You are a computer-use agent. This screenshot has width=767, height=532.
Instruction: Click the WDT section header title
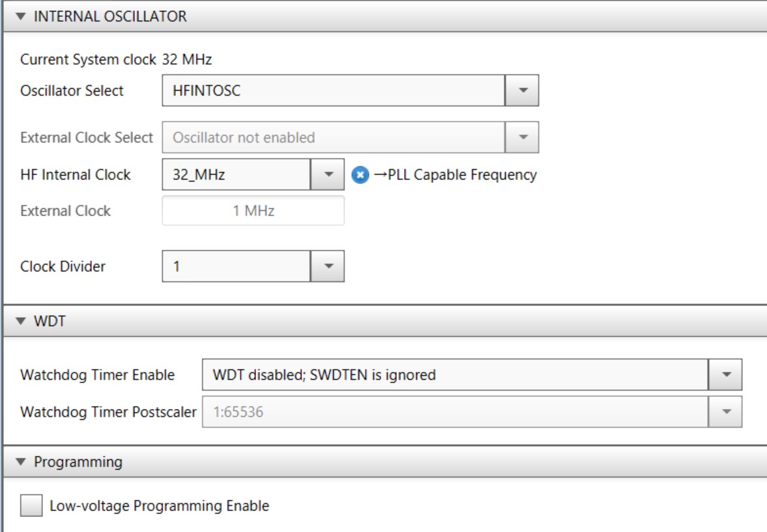click(50, 320)
